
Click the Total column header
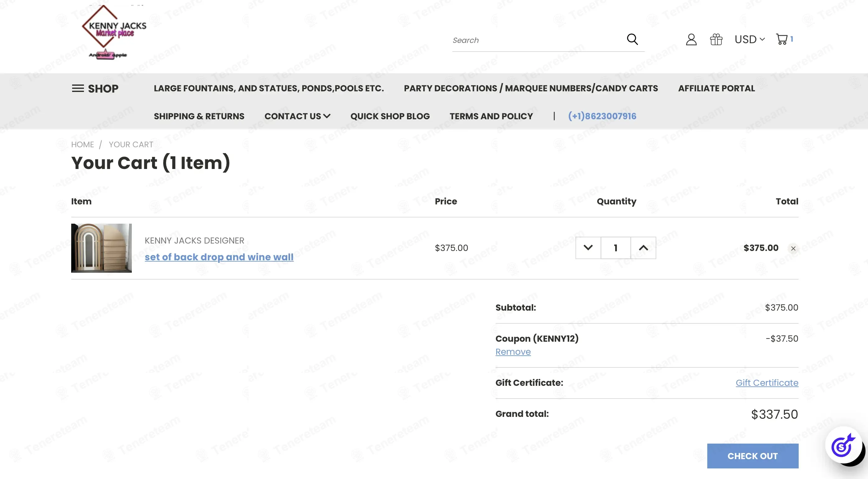click(787, 201)
